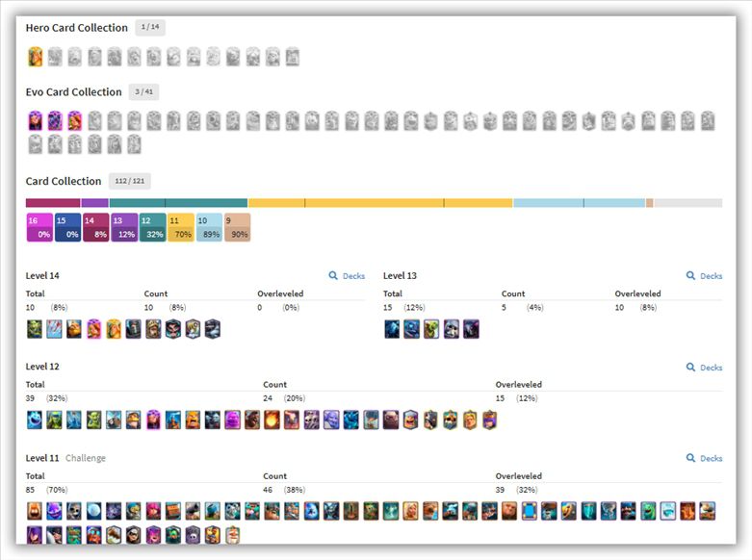
Task: Click the 'Challenge' label beside Level 11
Action: [86, 458]
